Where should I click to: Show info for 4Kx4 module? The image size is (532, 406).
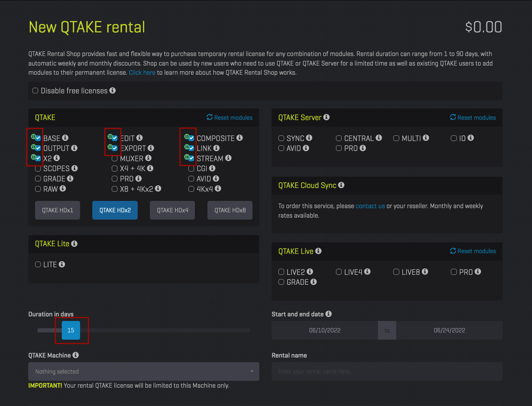(x=218, y=188)
